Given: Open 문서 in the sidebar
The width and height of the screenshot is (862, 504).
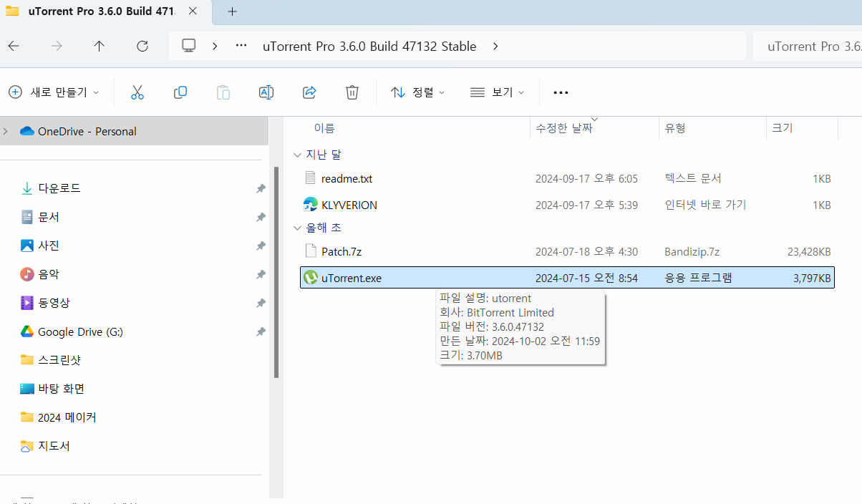Looking at the screenshot, I should point(49,217).
